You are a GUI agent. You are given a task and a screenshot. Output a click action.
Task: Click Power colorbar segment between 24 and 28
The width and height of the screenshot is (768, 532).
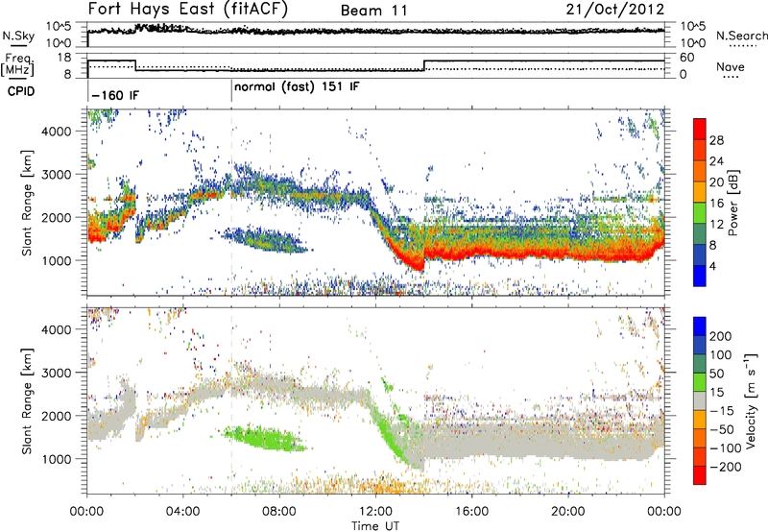[x=700, y=150]
